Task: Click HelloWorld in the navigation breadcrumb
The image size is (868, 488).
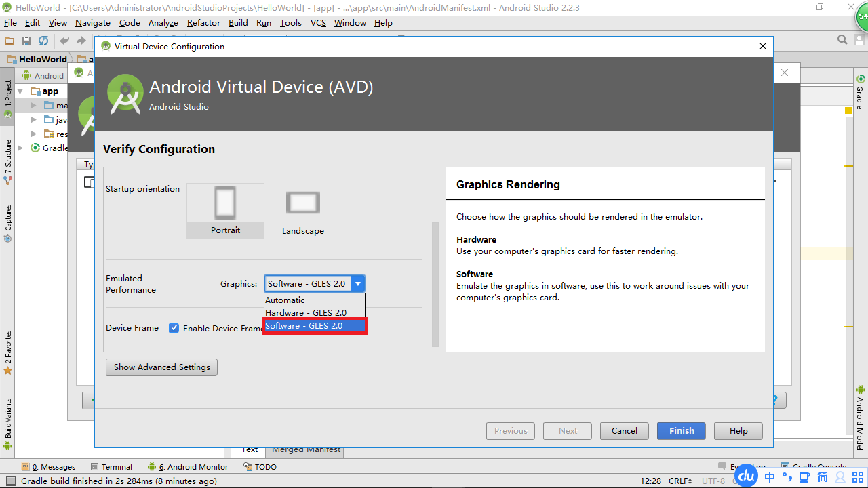Action: pos(37,59)
